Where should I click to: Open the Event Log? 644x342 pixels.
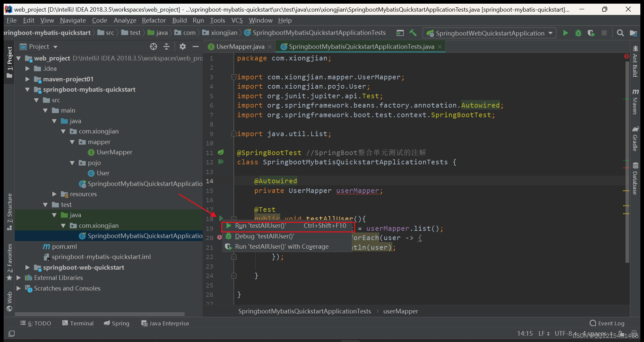[x=607, y=323]
